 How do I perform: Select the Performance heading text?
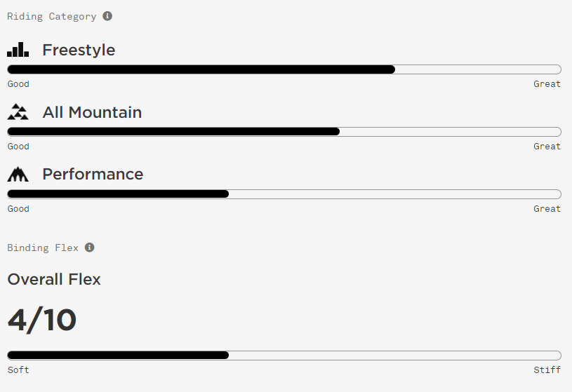point(93,175)
